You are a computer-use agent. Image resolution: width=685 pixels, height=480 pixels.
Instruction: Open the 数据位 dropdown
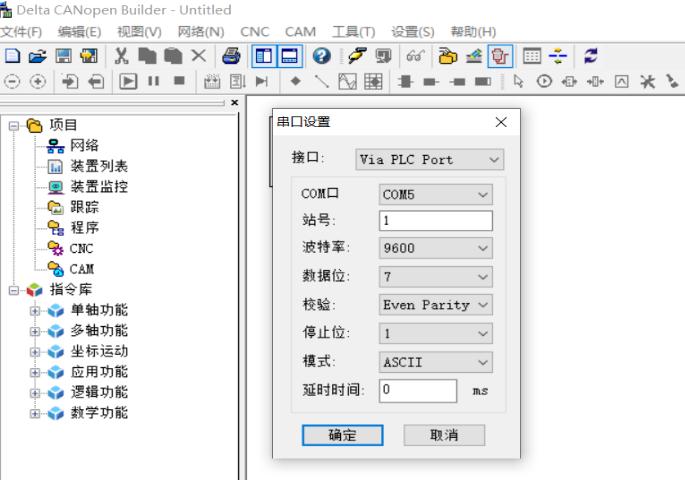tap(436, 276)
